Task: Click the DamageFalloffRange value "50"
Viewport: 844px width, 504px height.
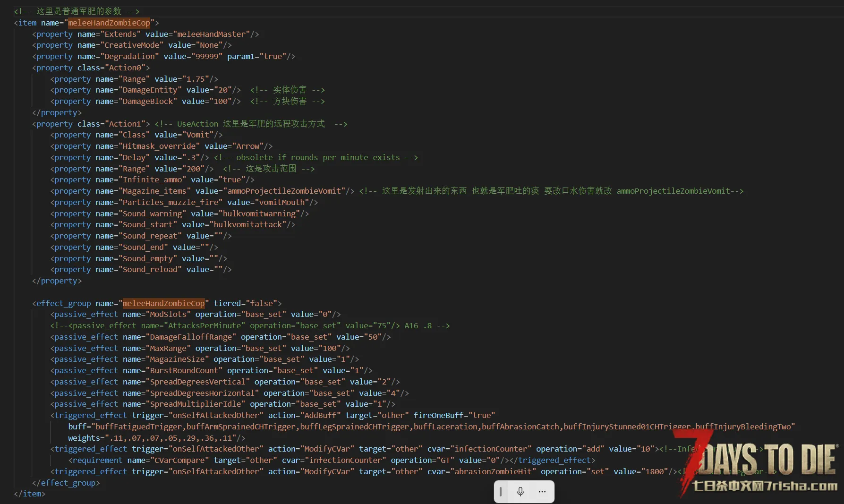Action: (373, 337)
